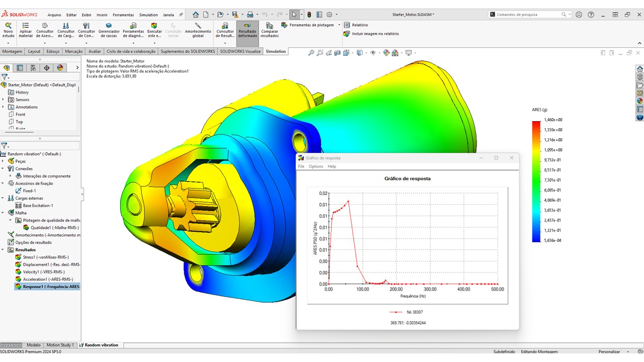Open the Ferramentas menu

(x=123, y=15)
